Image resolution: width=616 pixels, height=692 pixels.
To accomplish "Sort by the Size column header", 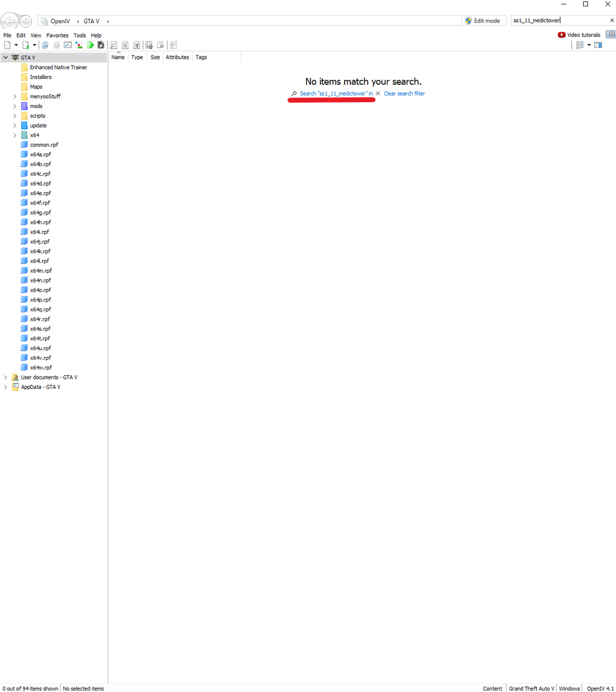I will pyautogui.click(x=155, y=57).
